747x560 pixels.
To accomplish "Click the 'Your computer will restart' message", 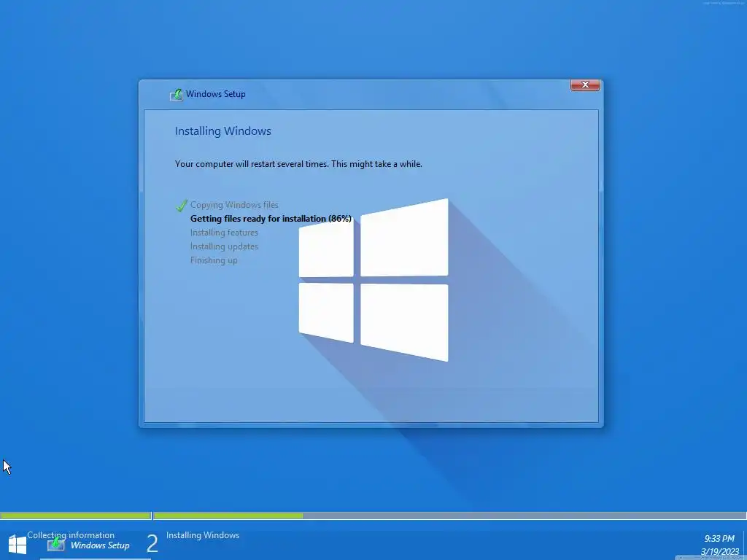I will 298,164.
